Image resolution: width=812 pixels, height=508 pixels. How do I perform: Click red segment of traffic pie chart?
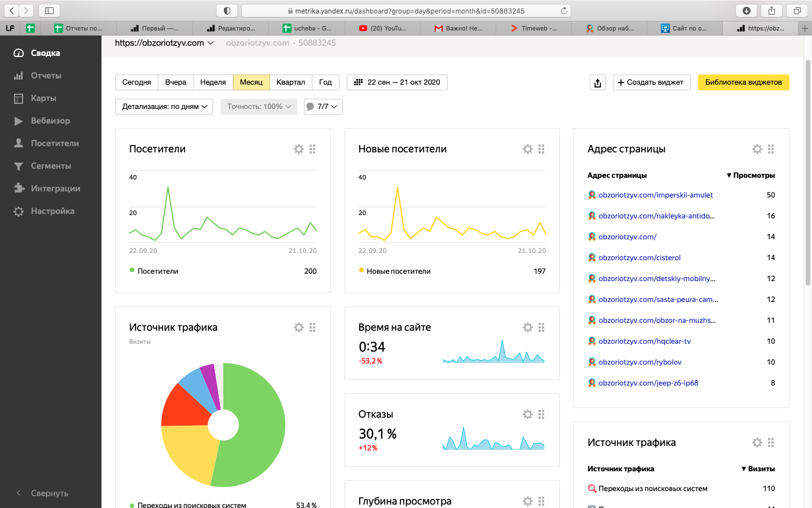(x=183, y=408)
